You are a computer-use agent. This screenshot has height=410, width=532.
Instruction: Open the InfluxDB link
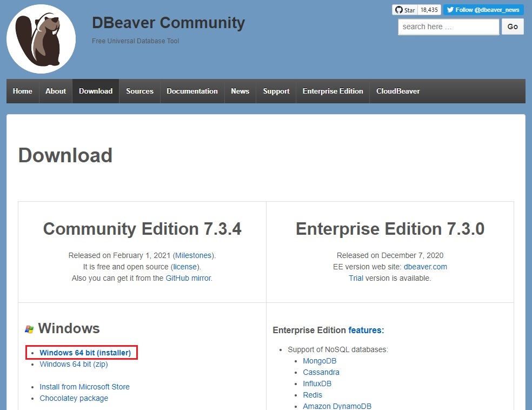click(x=317, y=383)
